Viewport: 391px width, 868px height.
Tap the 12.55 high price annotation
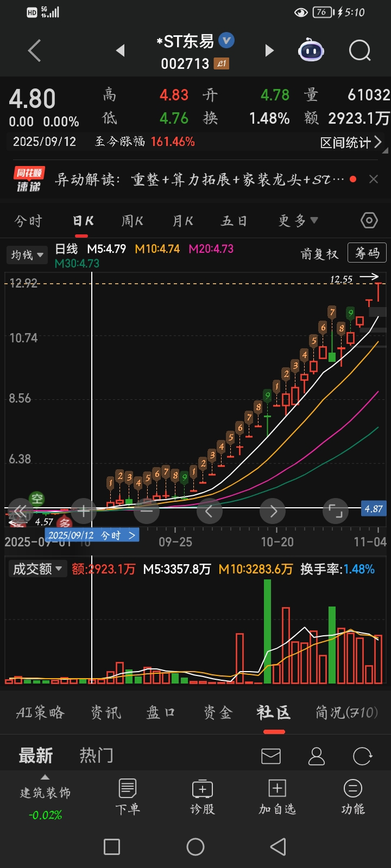tap(341, 279)
